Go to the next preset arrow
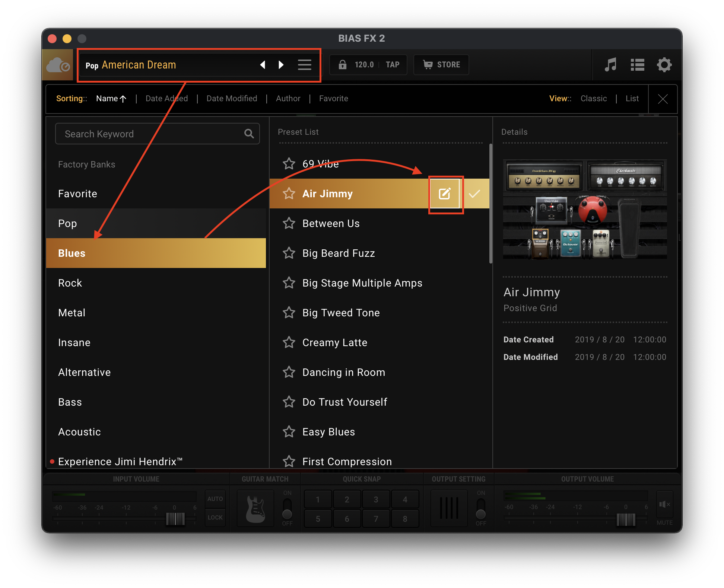The image size is (724, 588). [281, 65]
